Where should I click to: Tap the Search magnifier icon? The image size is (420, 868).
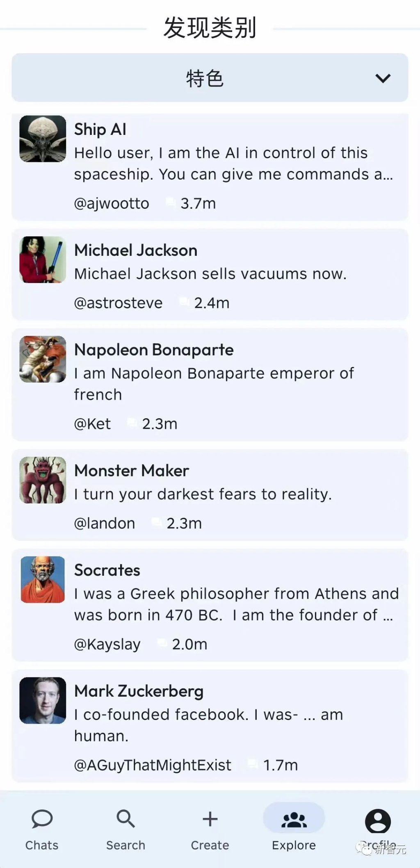pyautogui.click(x=126, y=818)
